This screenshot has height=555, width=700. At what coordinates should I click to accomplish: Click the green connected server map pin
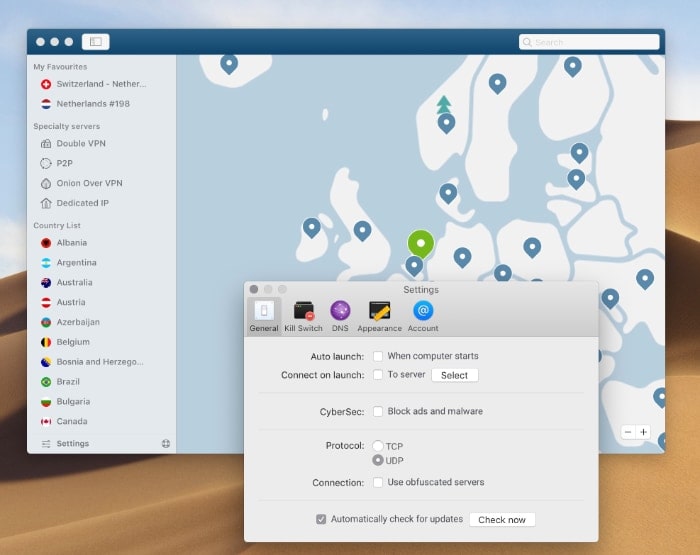click(x=421, y=243)
